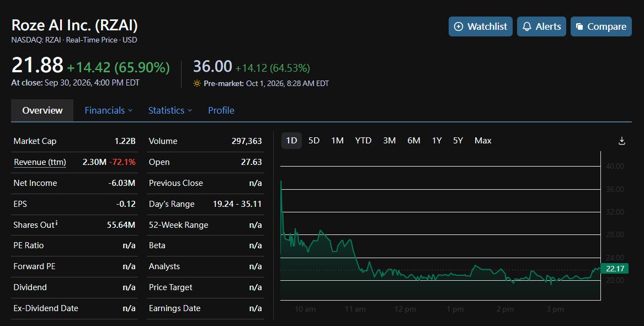Click the +14.12 (64.53%) pre-market change

pos(273,68)
